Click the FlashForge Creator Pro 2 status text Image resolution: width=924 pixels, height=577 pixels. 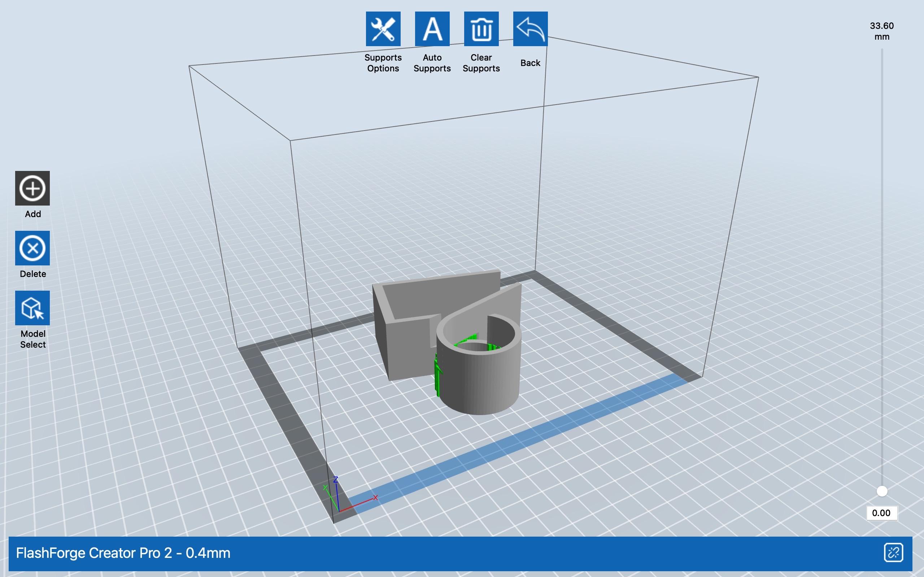click(123, 553)
